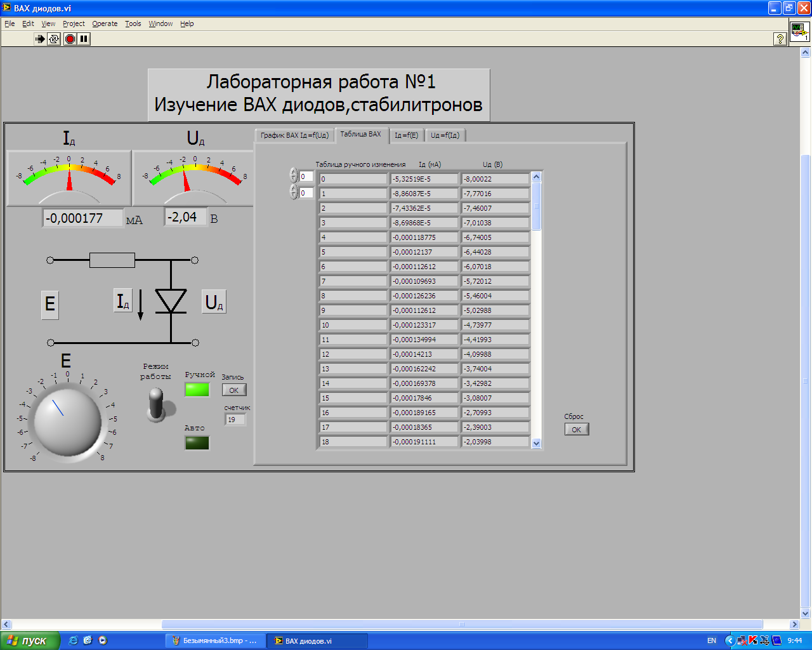Click table cell -0,000191111
This screenshot has height=650, width=812.
[424, 442]
